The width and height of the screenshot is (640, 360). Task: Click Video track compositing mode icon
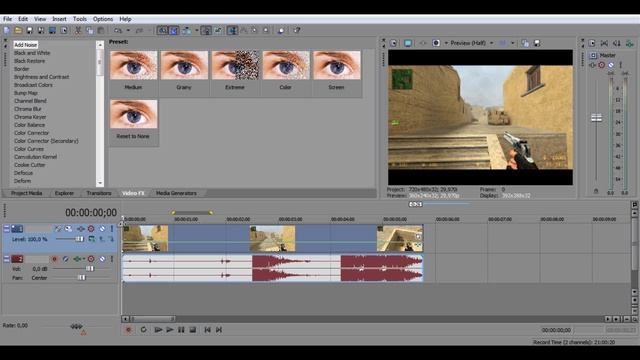[92, 240]
